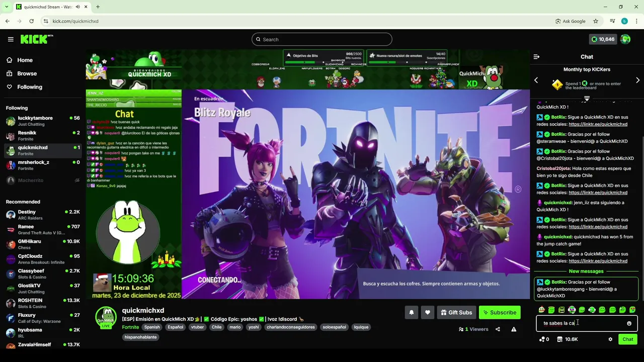Go back in browser history
This screenshot has height=362, width=644.
[x=7, y=21]
